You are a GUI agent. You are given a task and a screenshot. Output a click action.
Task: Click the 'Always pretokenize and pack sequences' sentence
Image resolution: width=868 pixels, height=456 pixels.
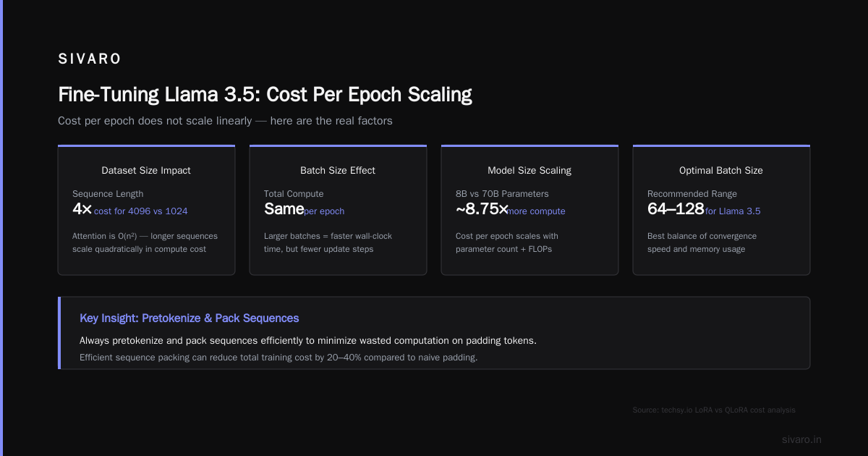pyautogui.click(x=307, y=340)
